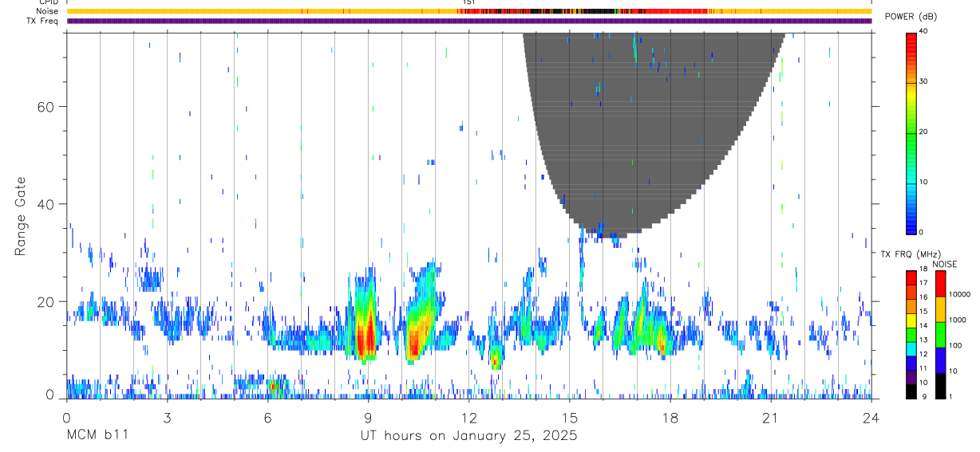The height and width of the screenshot is (452, 980).
Task: Select the '16' label in TX FRQ legend
Action: 923,297
